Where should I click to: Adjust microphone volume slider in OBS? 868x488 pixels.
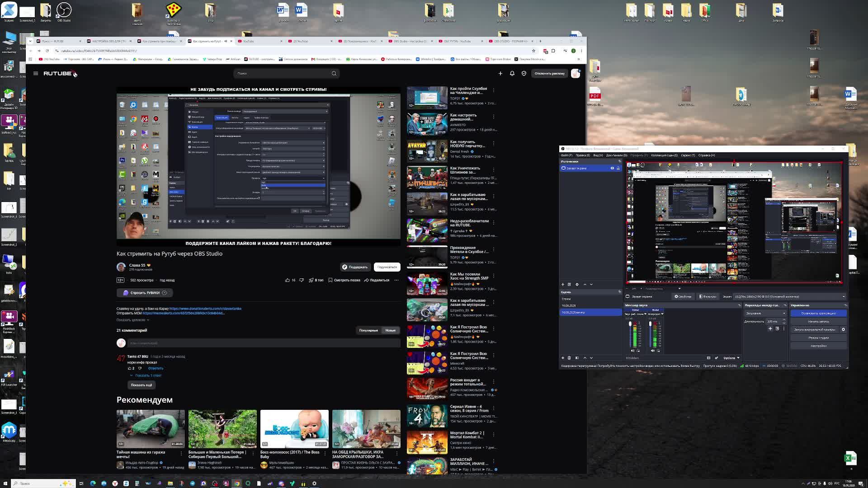point(650,334)
